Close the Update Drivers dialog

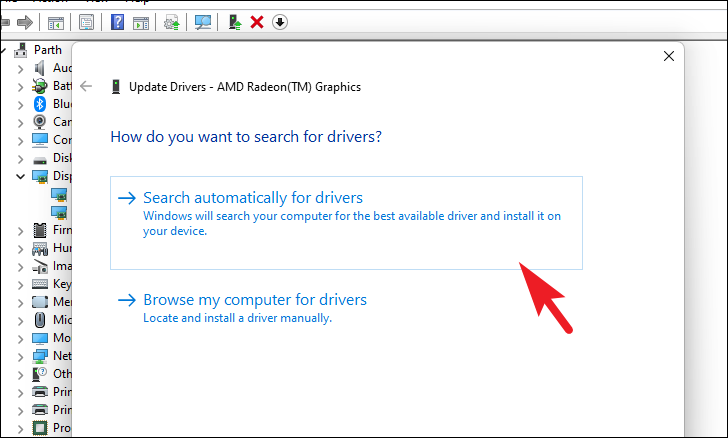tap(669, 56)
